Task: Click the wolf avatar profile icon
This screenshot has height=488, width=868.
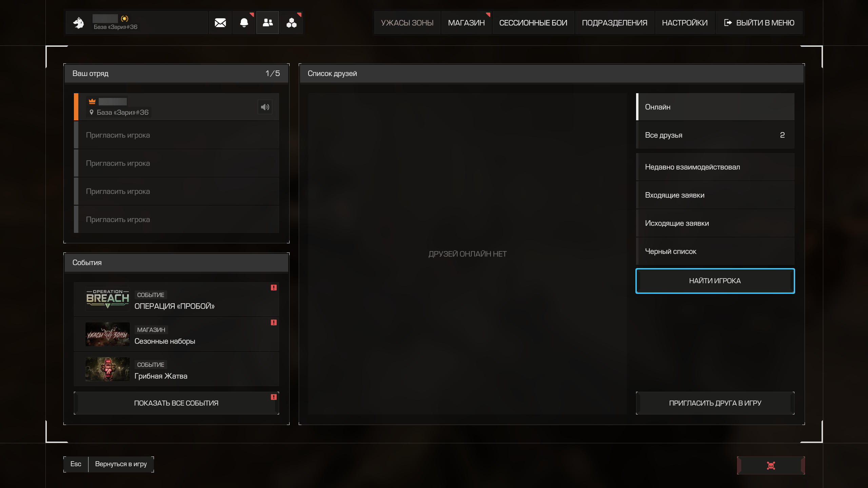Action: pos(79,23)
